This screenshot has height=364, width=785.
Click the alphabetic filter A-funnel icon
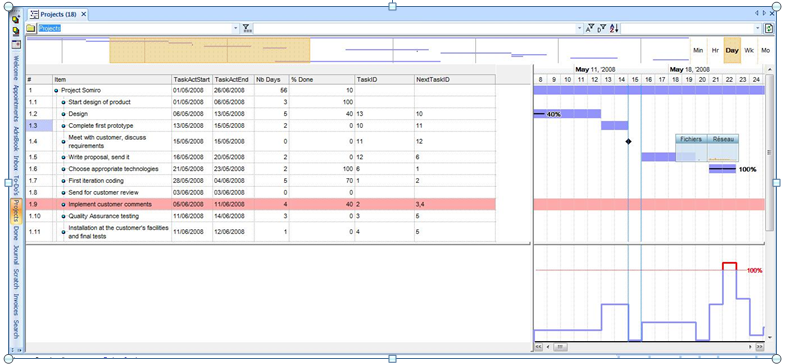click(590, 29)
